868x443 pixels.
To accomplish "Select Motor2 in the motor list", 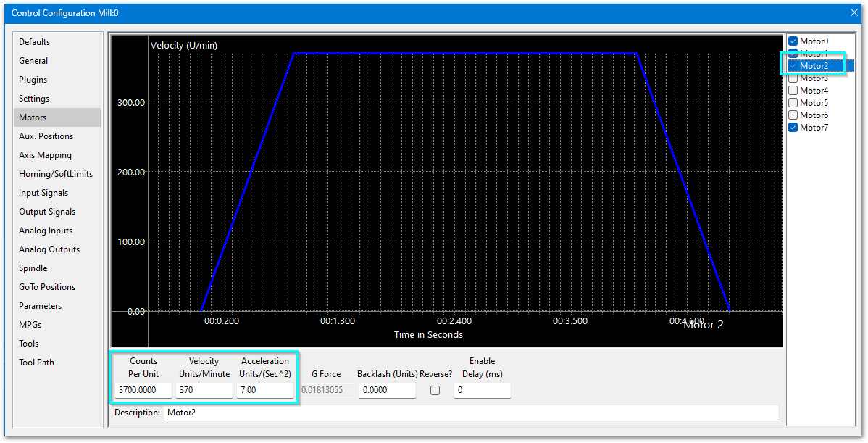I will click(x=814, y=66).
